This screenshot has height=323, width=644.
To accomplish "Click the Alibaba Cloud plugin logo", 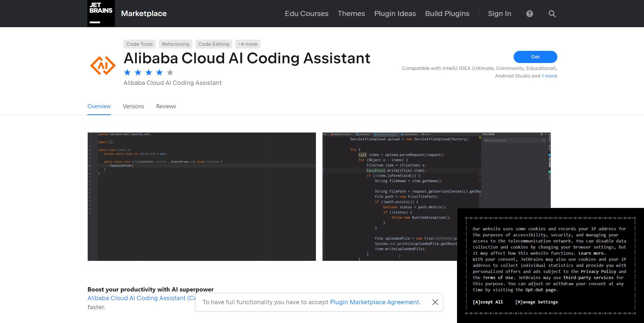I will [103, 65].
